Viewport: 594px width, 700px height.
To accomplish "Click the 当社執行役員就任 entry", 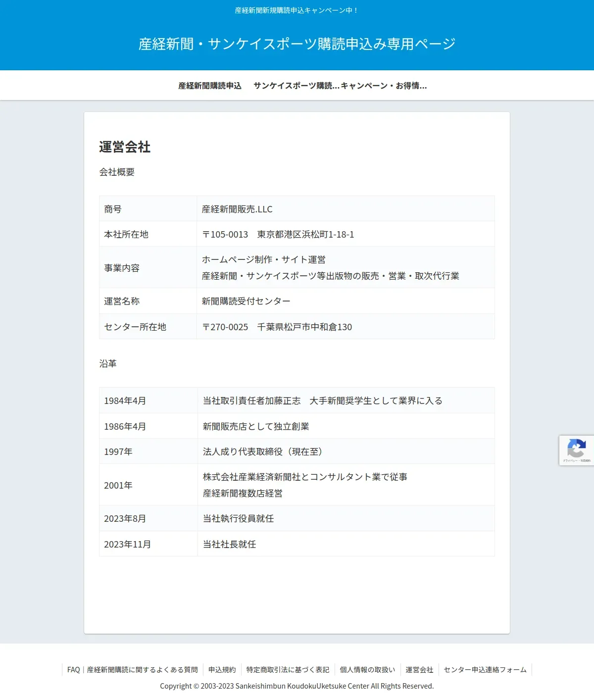I will click(x=238, y=519).
